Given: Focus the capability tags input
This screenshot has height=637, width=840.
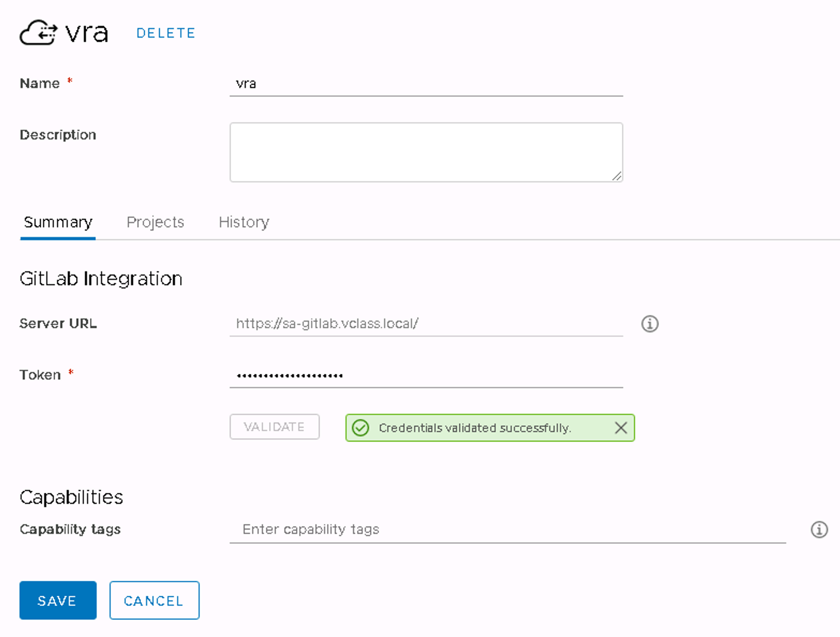Looking at the screenshot, I should click(x=508, y=530).
